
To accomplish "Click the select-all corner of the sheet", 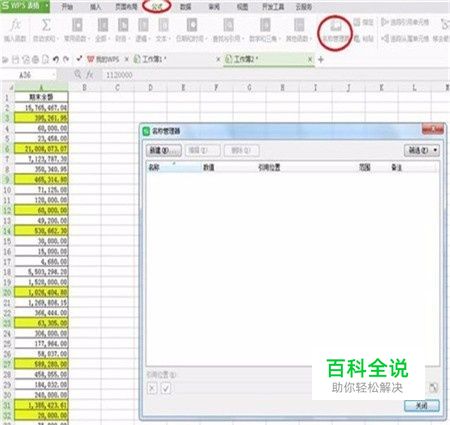I will [8, 88].
